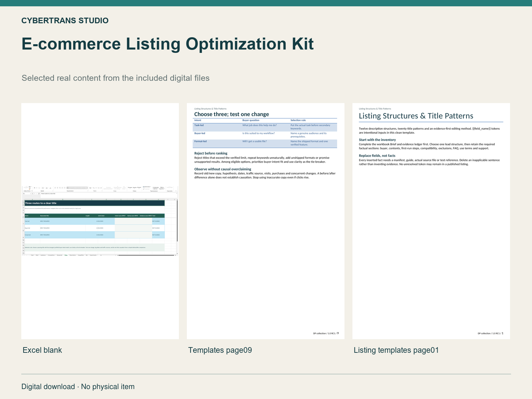This screenshot has width=532, height=399.
Task: Click the 'Choose three; test one change' heading
Action: click(x=231, y=114)
